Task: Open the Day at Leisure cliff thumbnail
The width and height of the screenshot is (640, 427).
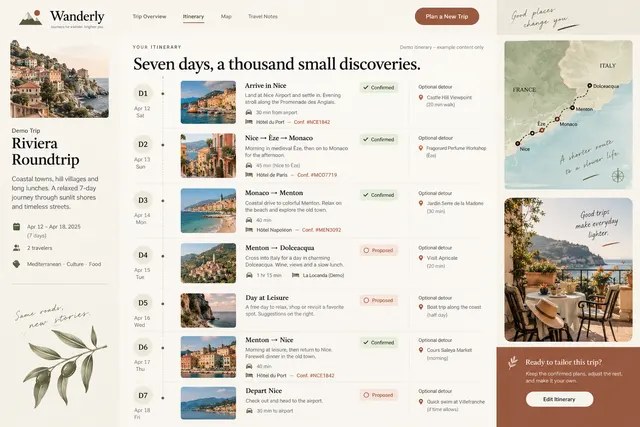Action: [208, 310]
